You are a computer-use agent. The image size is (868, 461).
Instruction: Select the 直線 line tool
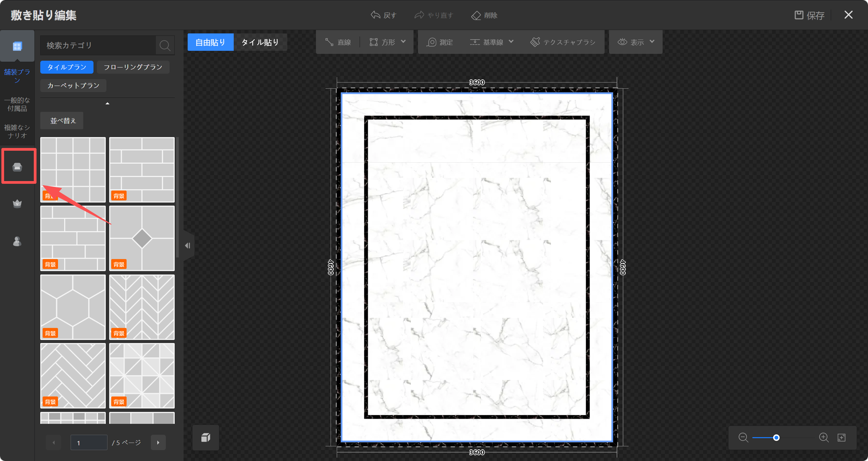coord(338,42)
